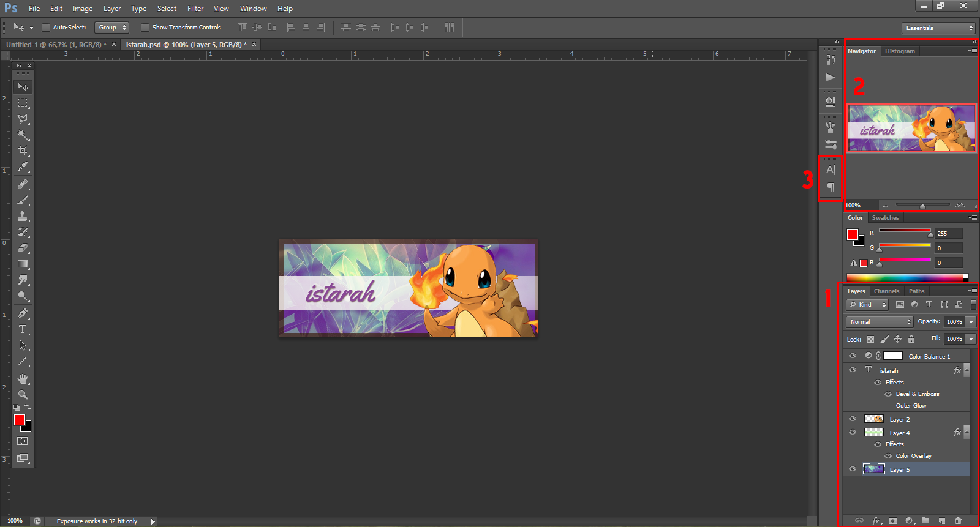Image resolution: width=980 pixels, height=527 pixels.
Task: Hide the Color Balance 1 layer
Action: [852, 356]
